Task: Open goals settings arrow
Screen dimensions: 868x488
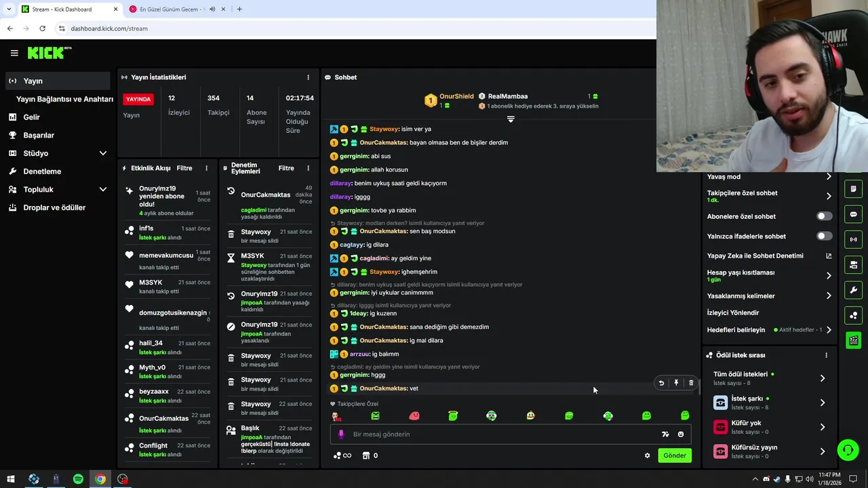Action: (829, 330)
